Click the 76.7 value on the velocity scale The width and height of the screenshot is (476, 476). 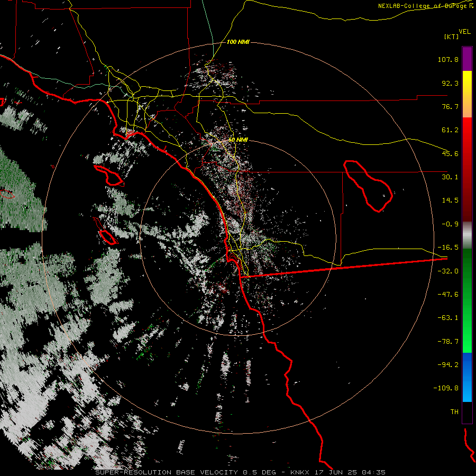(450, 106)
